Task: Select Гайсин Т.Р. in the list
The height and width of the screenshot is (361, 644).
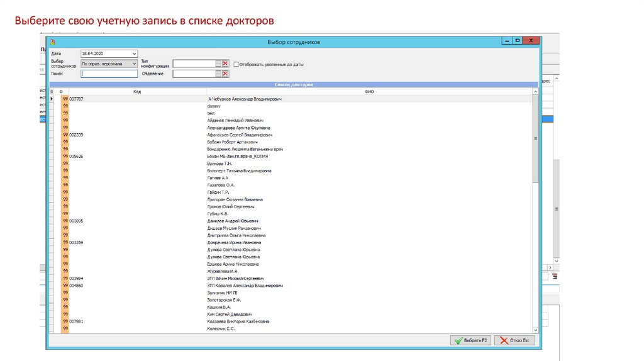Action: click(218, 192)
